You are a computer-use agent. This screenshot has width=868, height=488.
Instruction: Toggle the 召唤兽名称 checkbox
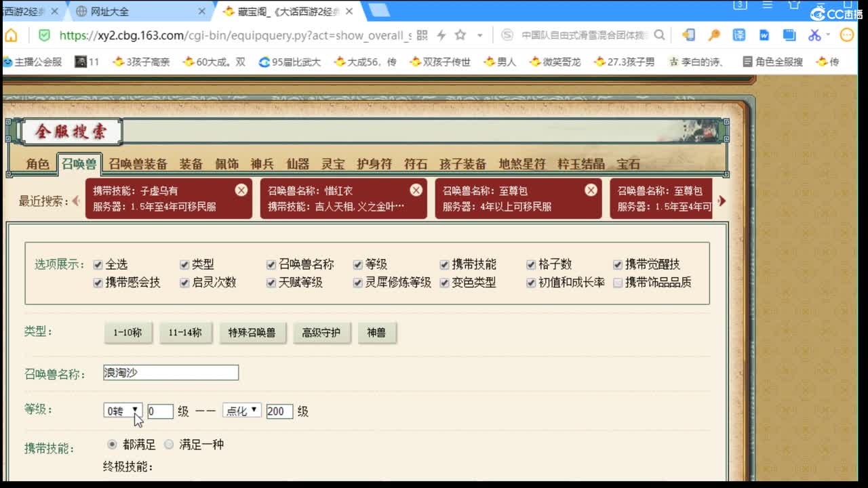[271, 264]
